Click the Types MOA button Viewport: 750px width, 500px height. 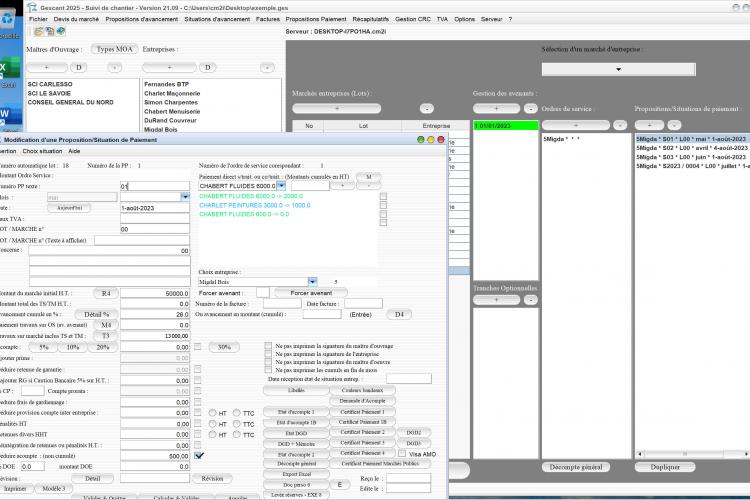point(114,49)
